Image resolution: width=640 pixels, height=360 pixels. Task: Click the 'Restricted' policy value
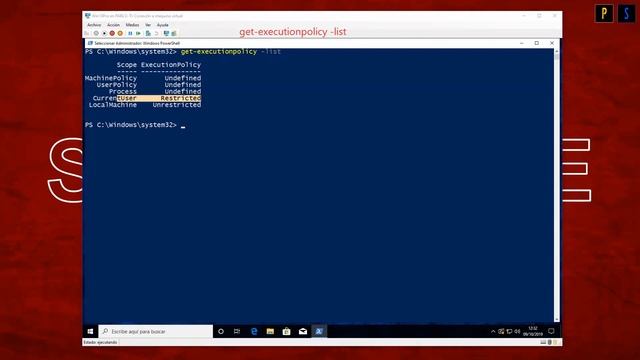point(181,98)
